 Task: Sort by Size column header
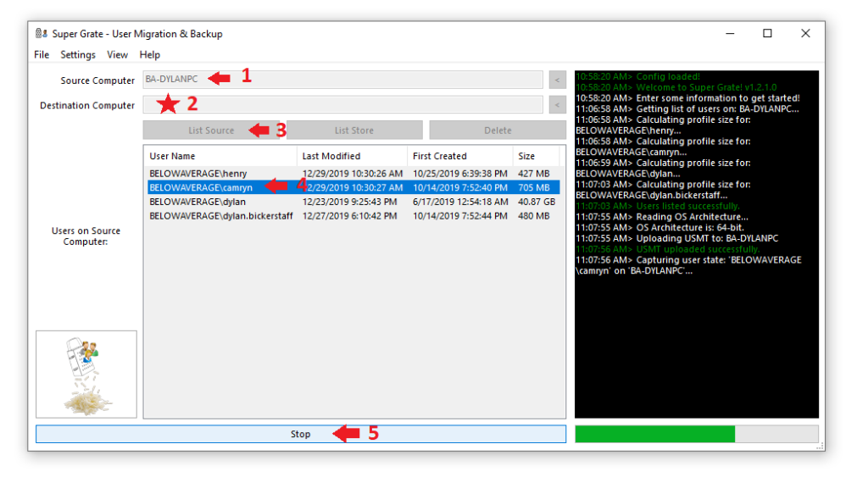pyautogui.click(x=536, y=156)
